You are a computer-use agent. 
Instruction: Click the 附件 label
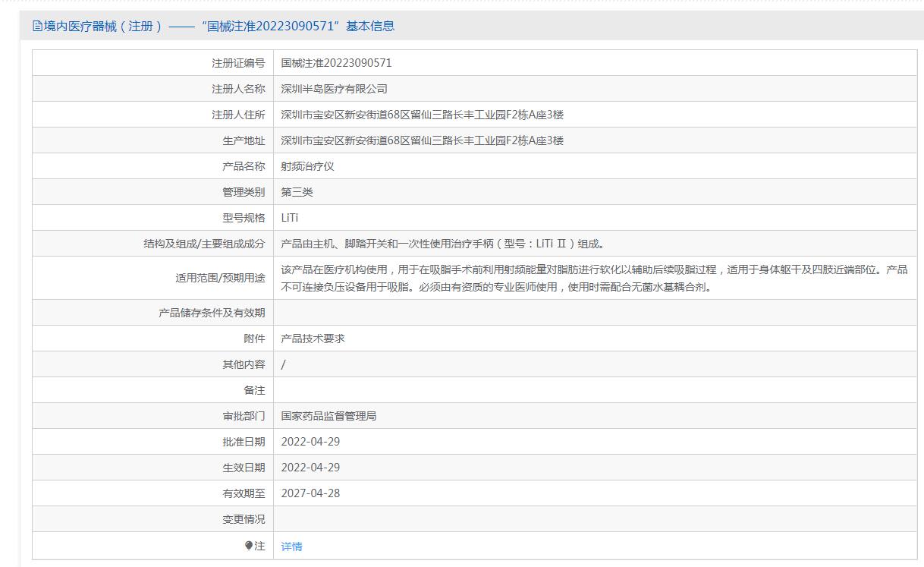pos(254,339)
